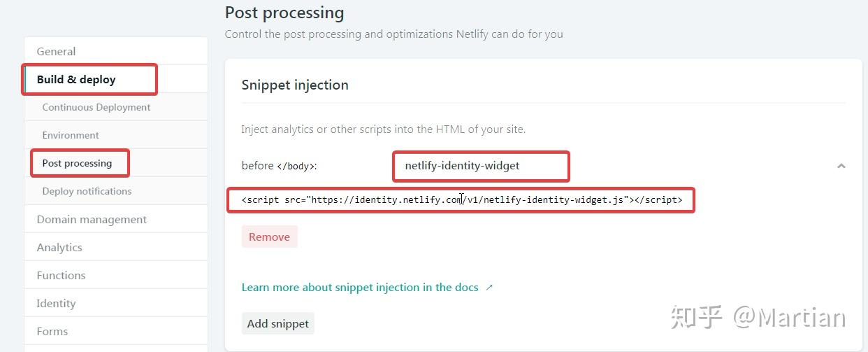The width and height of the screenshot is (868, 352).
Task: Click the before </body> label
Action: [x=279, y=166]
